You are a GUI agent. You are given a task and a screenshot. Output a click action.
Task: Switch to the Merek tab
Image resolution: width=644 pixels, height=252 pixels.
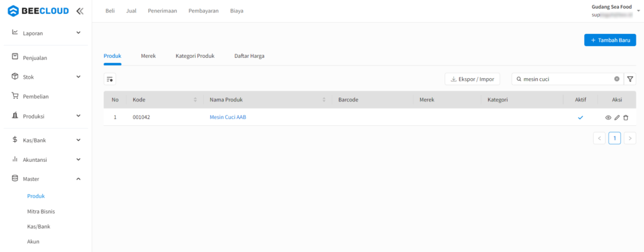(x=148, y=56)
